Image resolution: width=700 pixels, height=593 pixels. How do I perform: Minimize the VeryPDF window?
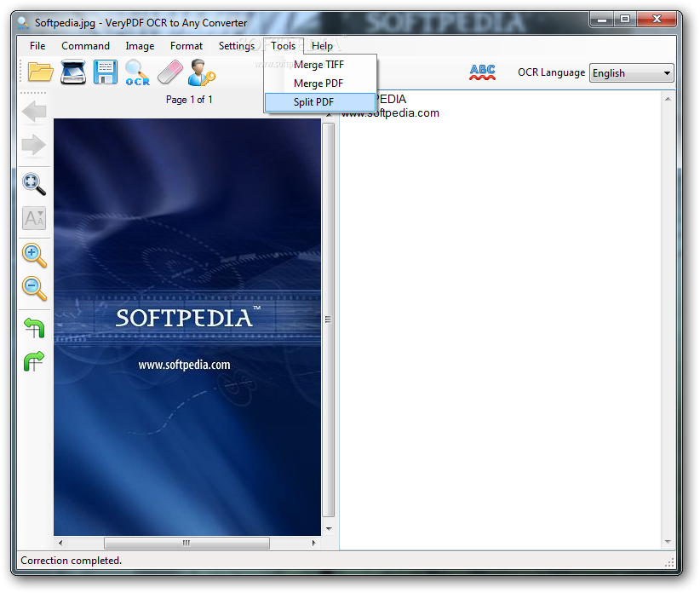click(602, 20)
